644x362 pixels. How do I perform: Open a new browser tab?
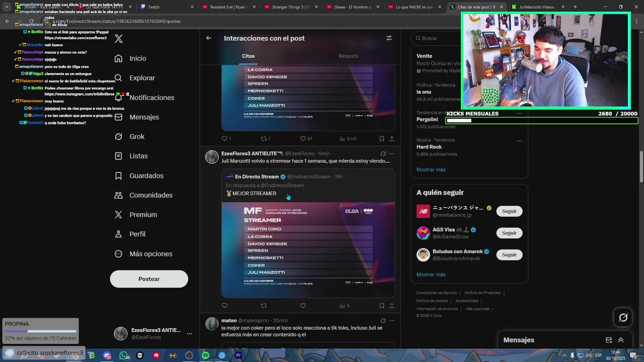pyautogui.click(x=575, y=7)
